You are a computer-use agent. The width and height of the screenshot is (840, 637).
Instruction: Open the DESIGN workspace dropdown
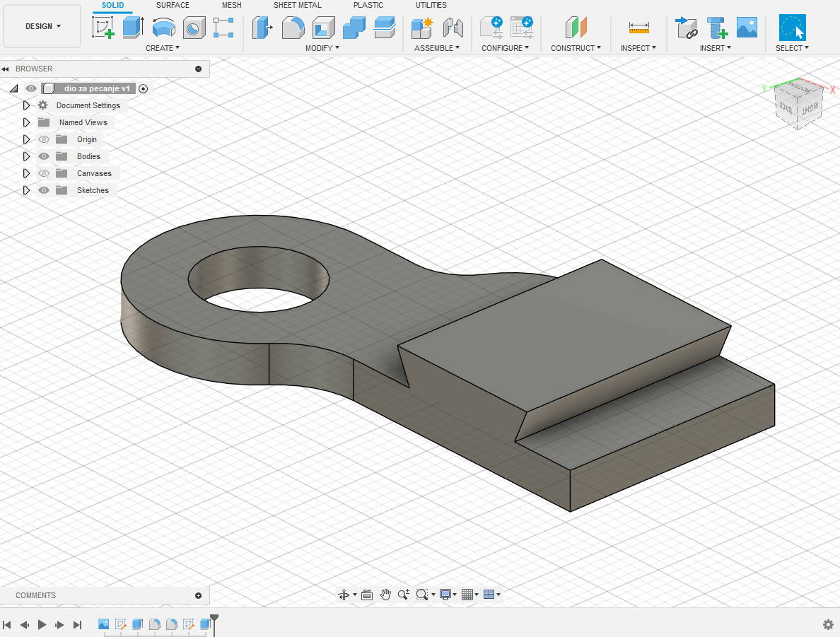click(42, 26)
